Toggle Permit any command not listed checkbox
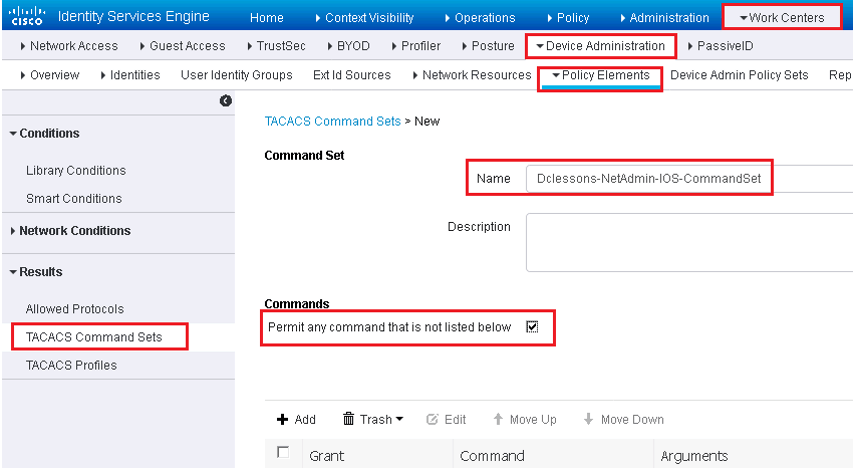Viewport: 854px width, 468px height. click(532, 327)
